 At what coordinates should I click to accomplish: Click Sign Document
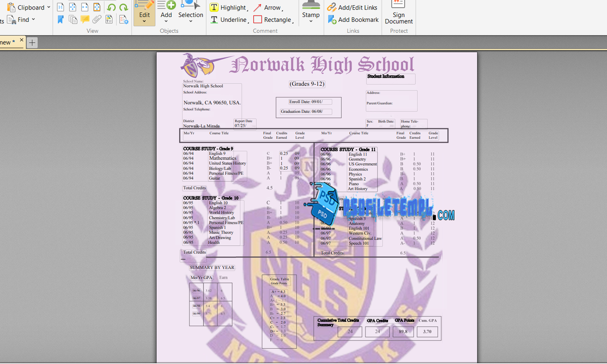click(399, 12)
